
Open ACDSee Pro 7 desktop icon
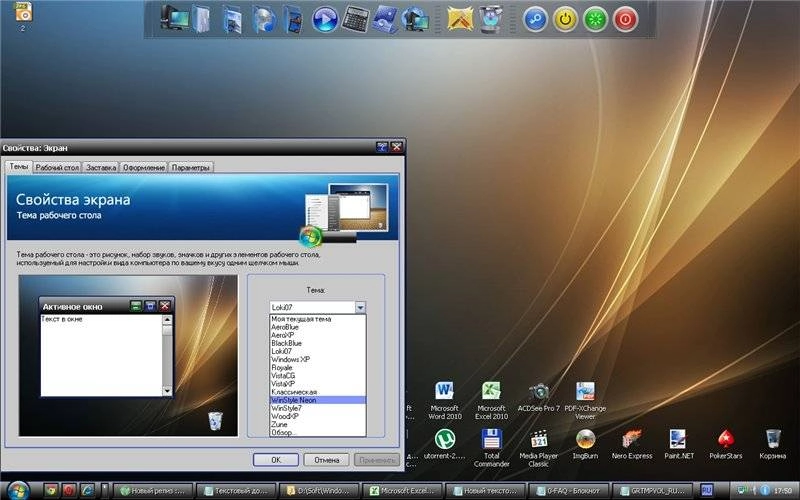pos(538,398)
